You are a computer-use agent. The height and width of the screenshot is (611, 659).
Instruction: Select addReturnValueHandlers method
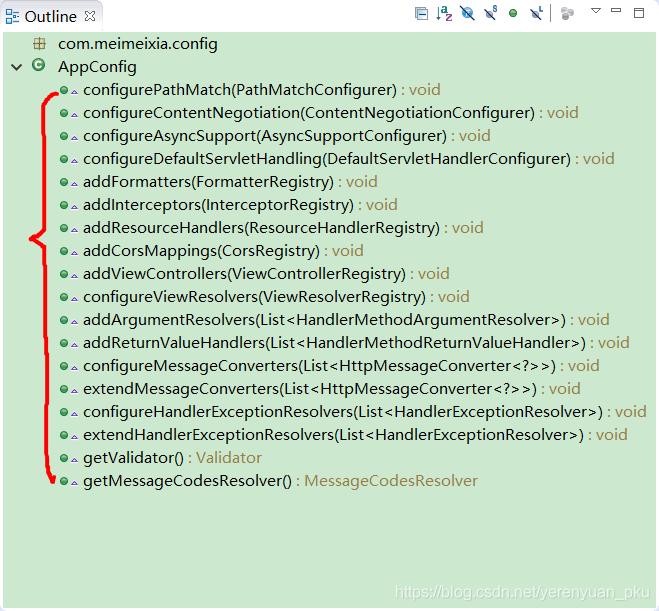(x=356, y=343)
